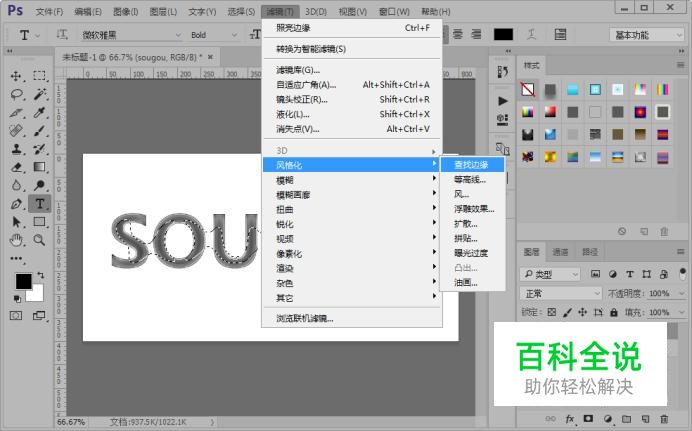Close the 未标题-1 document tab
Screen dimensions: 692x431
tap(211, 57)
